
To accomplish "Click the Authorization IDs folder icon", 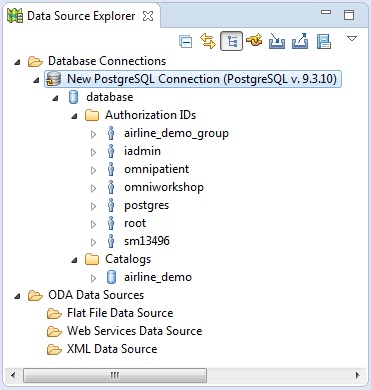I will click(x=92, y=115).
